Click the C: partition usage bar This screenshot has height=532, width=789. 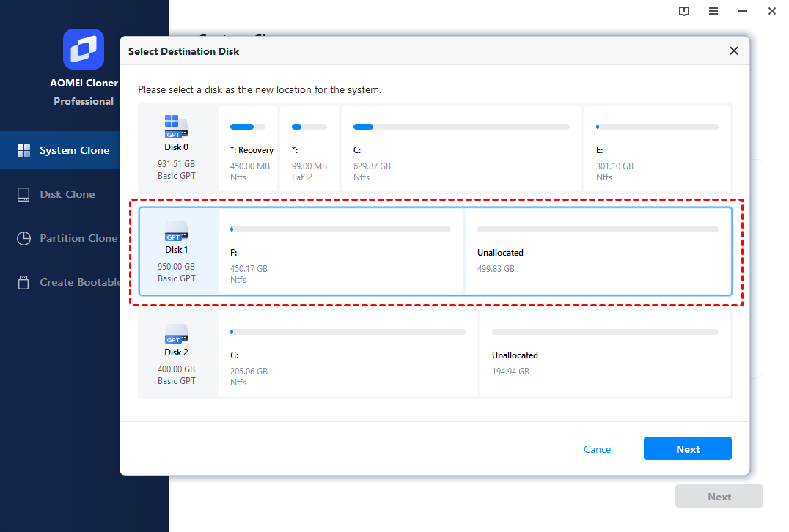click(x=461, y=127)
